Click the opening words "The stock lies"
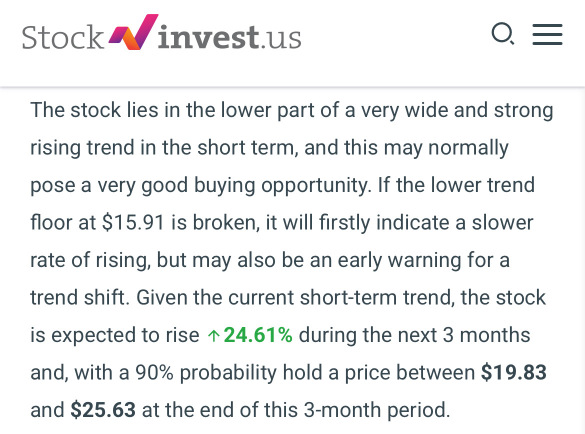Image resolution: width=585 pixels, height=434 pixels. click(x=94, y=110)
